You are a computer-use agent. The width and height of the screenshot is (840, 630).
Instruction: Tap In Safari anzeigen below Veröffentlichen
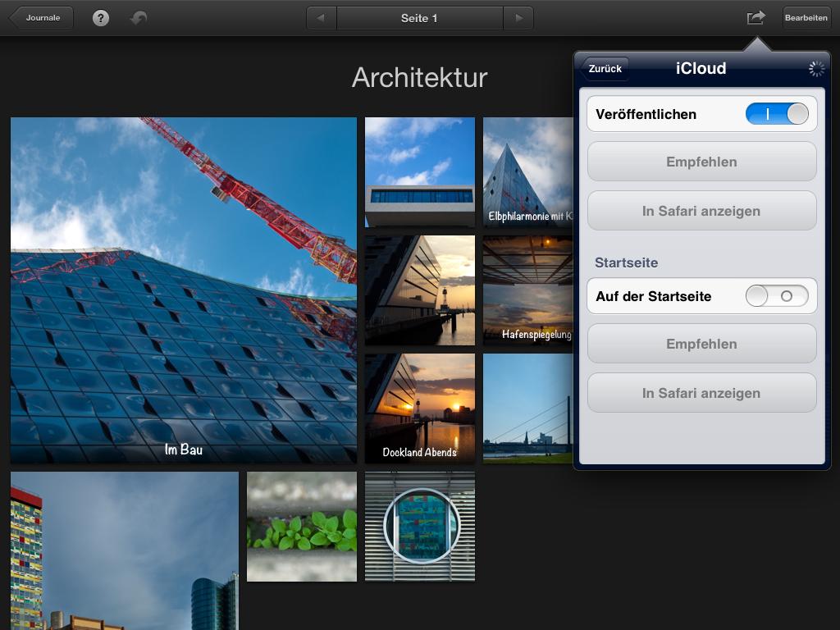coord(702,211)
